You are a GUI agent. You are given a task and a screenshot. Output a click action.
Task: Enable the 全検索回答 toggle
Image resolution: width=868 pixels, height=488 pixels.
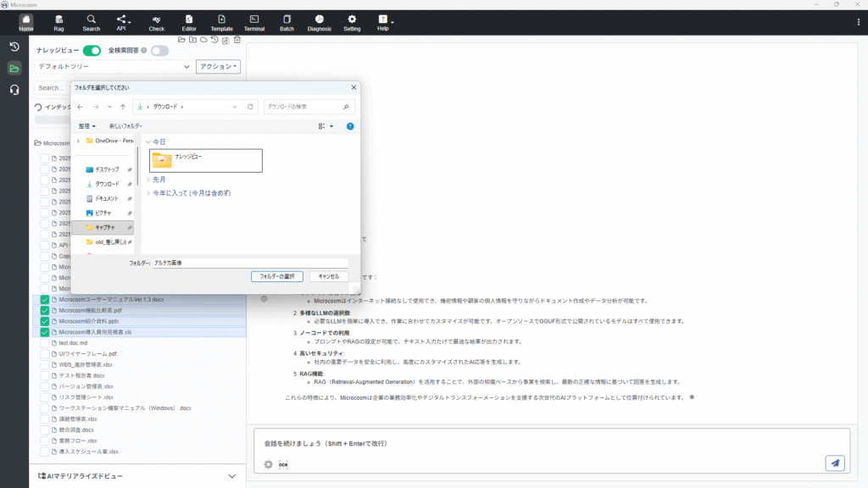[159, 51]
